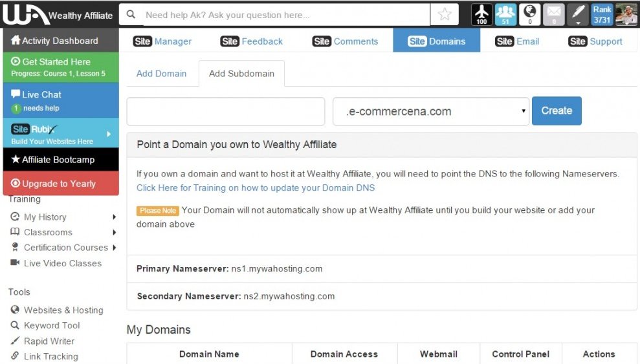Click the Live Video Classes camera icon
The height and width of the screenshot is (364, 640).
coord(15,263)
